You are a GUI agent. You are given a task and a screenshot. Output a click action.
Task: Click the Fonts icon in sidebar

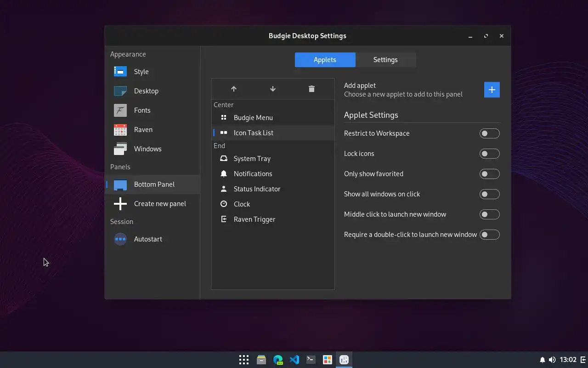[120, 110]
